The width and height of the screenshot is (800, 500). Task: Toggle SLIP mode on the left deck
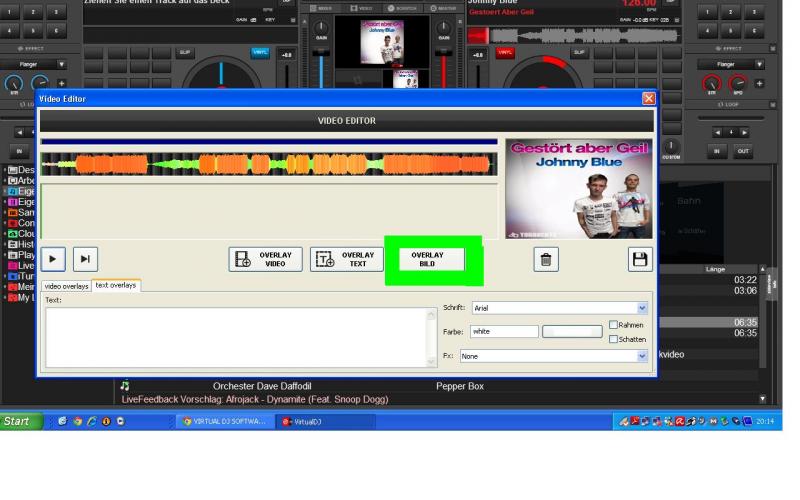click(x=185, y=53)
